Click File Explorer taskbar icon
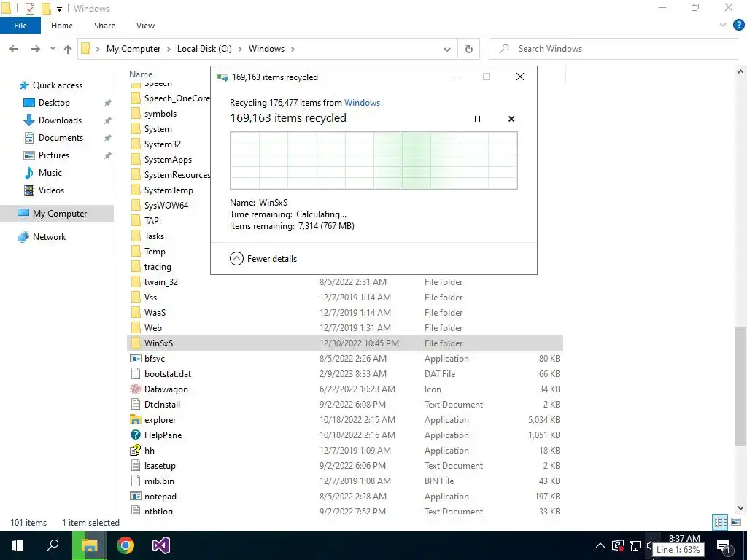This screenshot has height=560, width=747. tap(89, 545)
